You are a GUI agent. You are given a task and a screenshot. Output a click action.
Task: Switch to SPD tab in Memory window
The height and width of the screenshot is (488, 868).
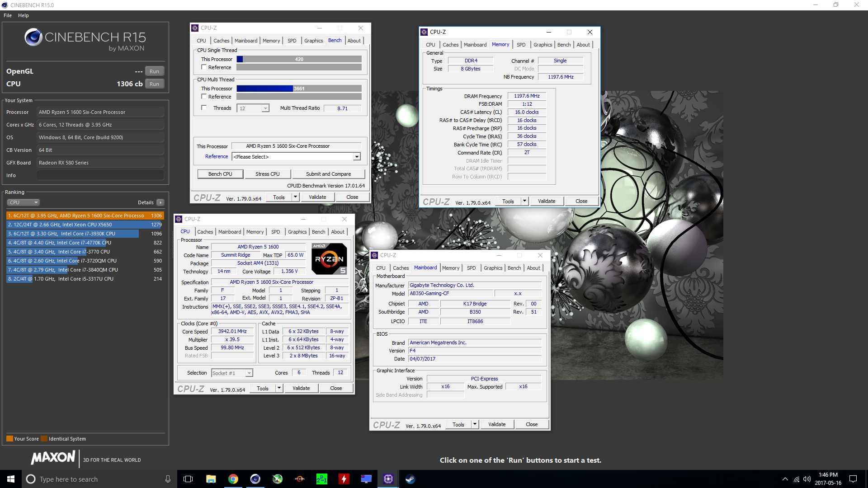pos(521,45)
